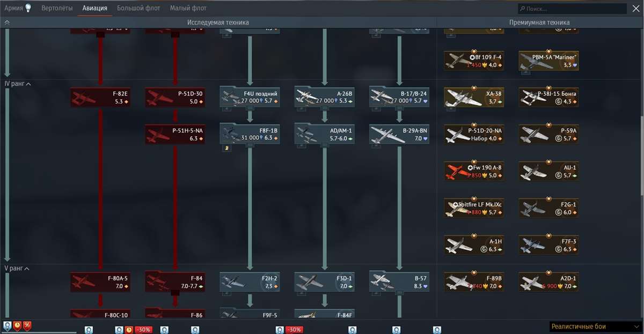Image resolution: width=644 pixels, height=334 pixels.
Task: Click the Spitfire LF Mk.IXc premium card
Action: click(474, 207)
